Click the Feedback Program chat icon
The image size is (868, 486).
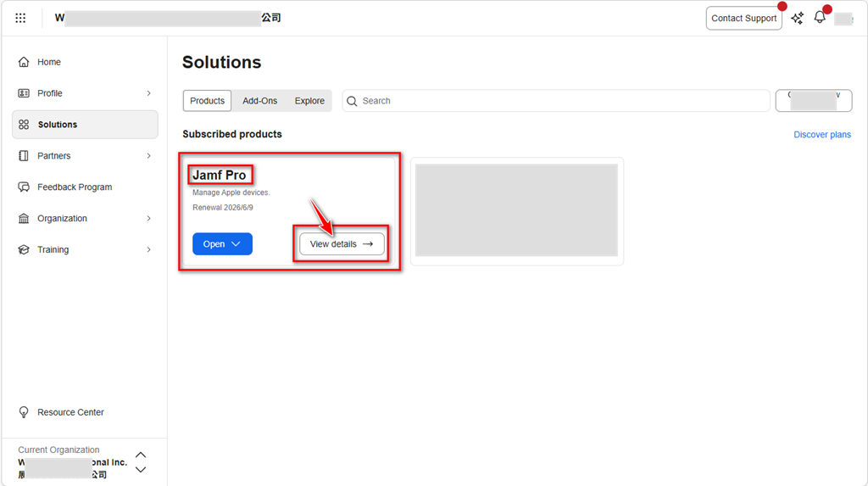24,187
